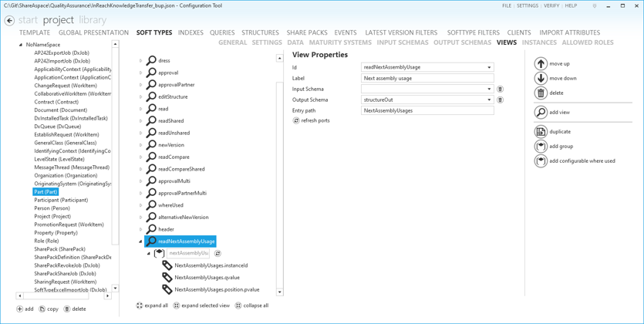
Task: Click tag icon of NextAssemblyUsages.instanceId
Action: 167,265
